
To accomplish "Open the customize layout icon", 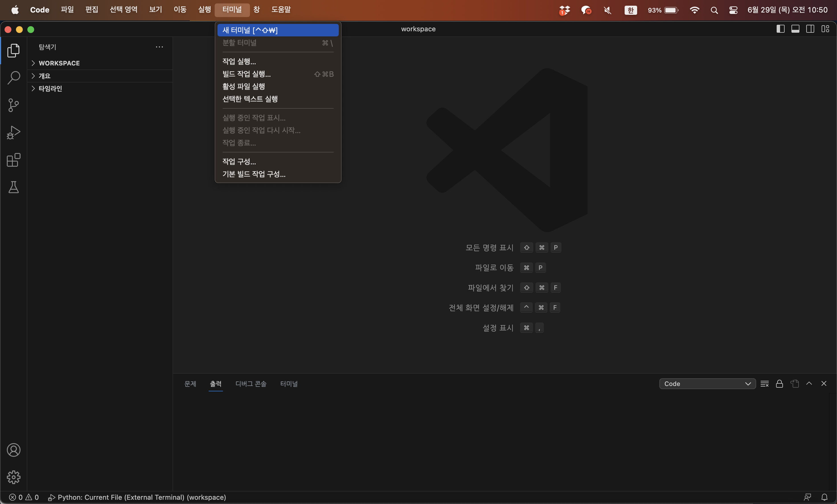I will click(x=825, y=29).
